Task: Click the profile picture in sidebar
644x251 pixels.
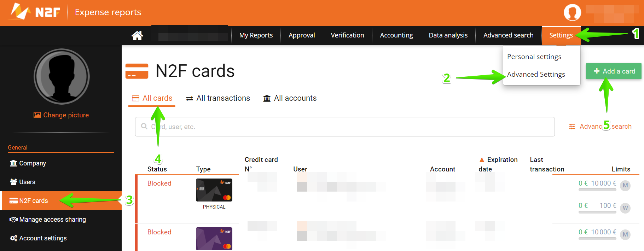Action: pyautogui.click(x=62, y=76)
